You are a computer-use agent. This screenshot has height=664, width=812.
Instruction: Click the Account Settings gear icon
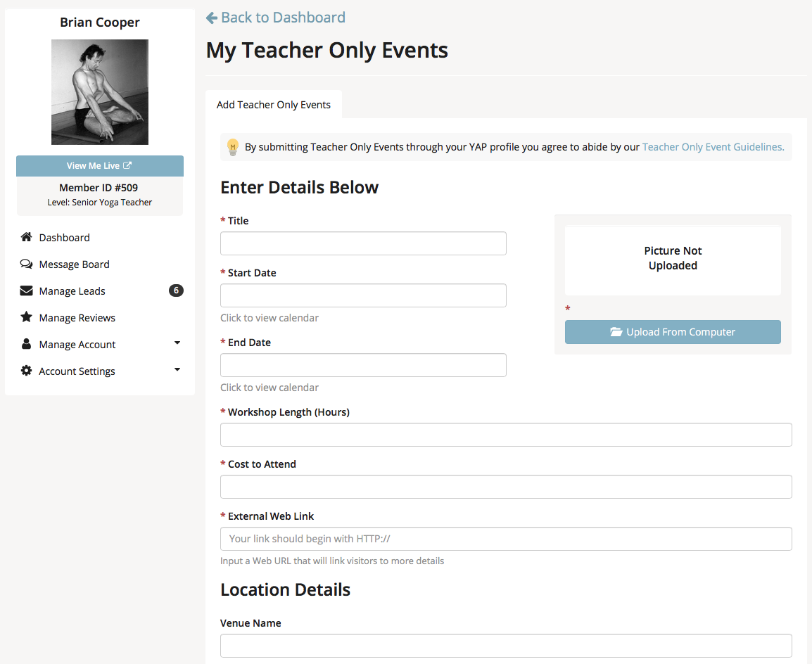click(x=26, y=371)
